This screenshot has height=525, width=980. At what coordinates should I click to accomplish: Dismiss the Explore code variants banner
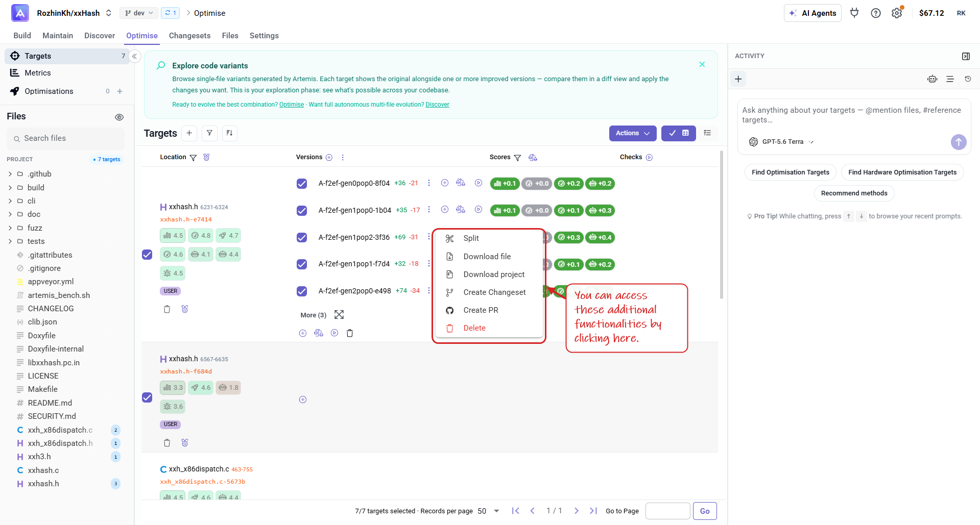pos(702,64)
